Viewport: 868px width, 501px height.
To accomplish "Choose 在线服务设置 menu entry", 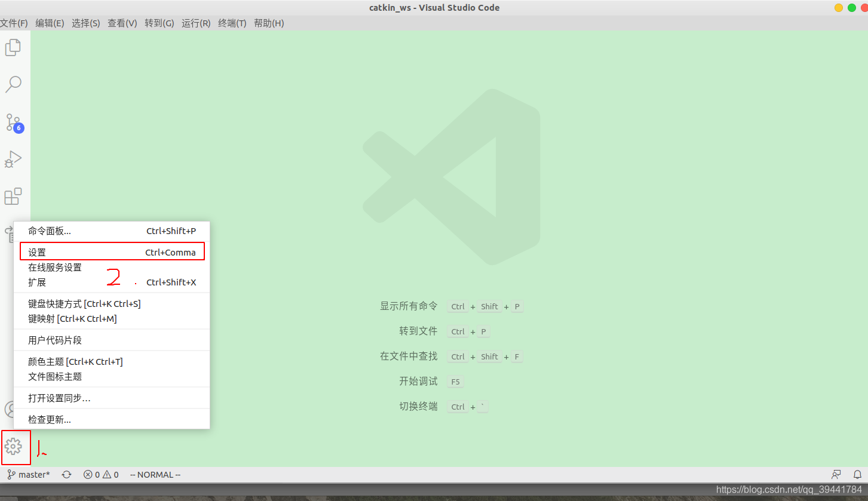I will tap(112, 268).
